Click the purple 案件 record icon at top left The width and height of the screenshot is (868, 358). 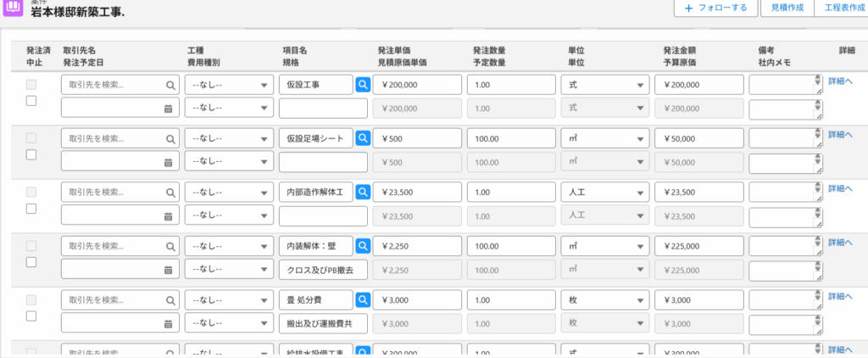(14, 8)
